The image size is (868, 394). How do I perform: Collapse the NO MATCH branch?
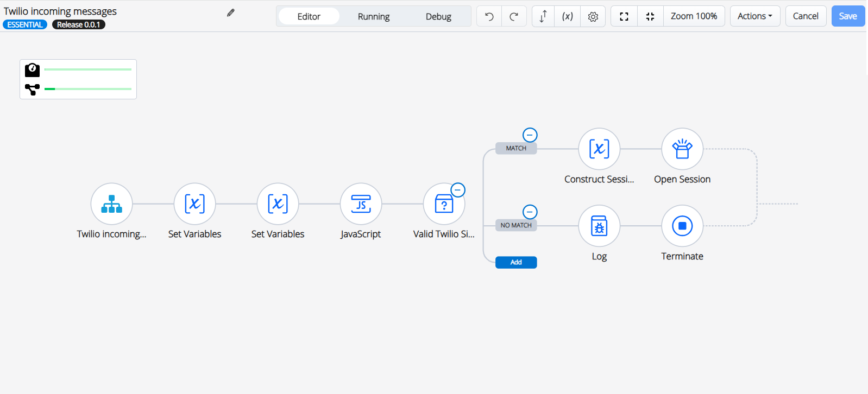[x=530, y=212]
